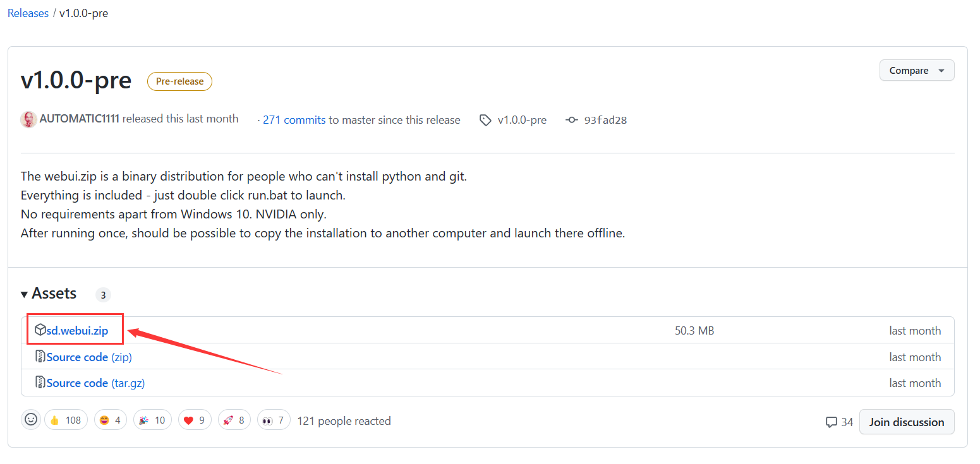This screenshot has height=464, width=980.
Task: Open the v1.0.0-pre tag link
Action: pos(522,120)
